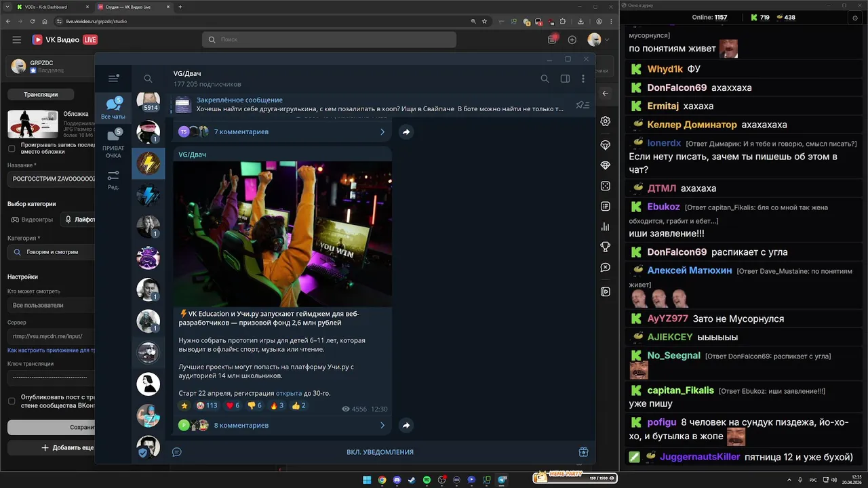Enable channel notifications via ВКЛ. УВЕДОМЛЕНИЯ
This screenshot has width=868, height=488.
380,452
